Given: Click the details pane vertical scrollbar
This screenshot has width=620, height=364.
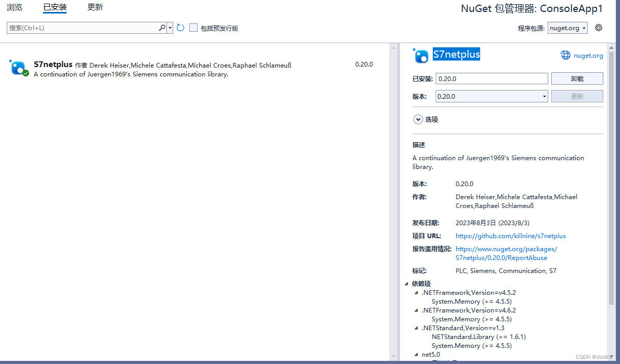Looking at the screenshot, I should (x=611, y=178).
